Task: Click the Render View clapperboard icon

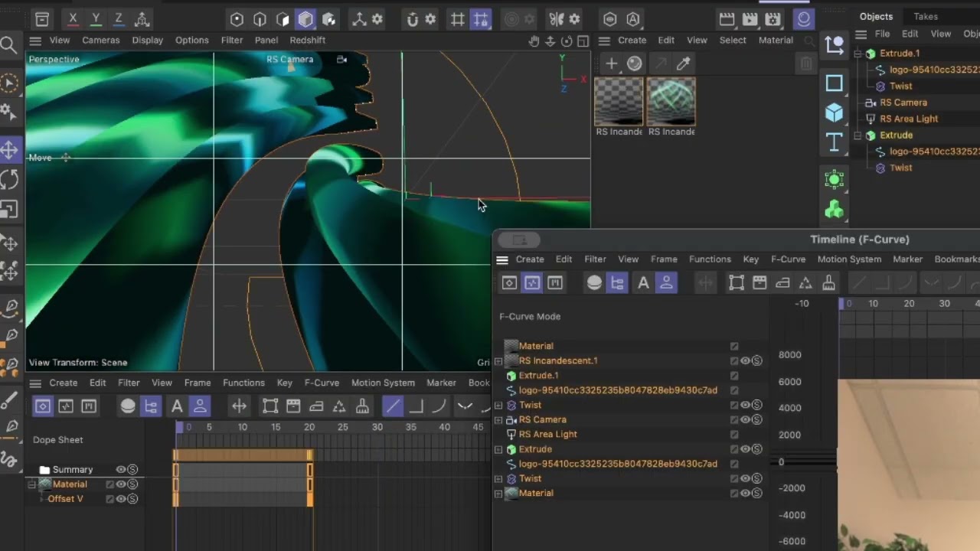Action: tap(727, 19)
